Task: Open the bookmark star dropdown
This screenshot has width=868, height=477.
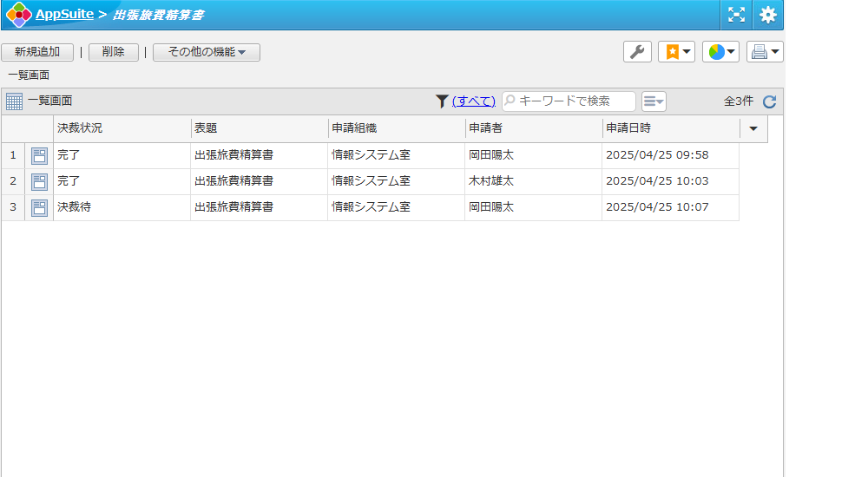Action: 676,52
